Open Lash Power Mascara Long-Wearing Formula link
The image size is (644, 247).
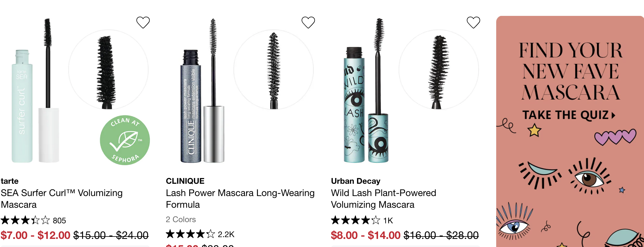click(240, 199)
